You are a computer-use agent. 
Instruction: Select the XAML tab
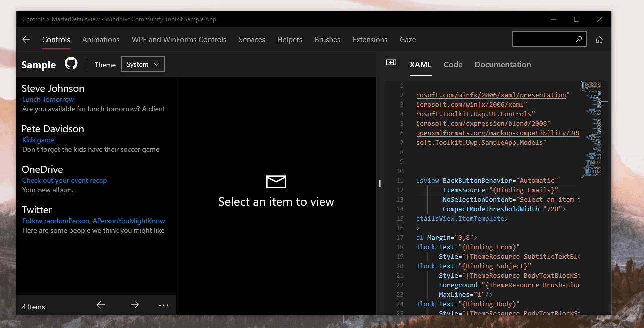420,65
